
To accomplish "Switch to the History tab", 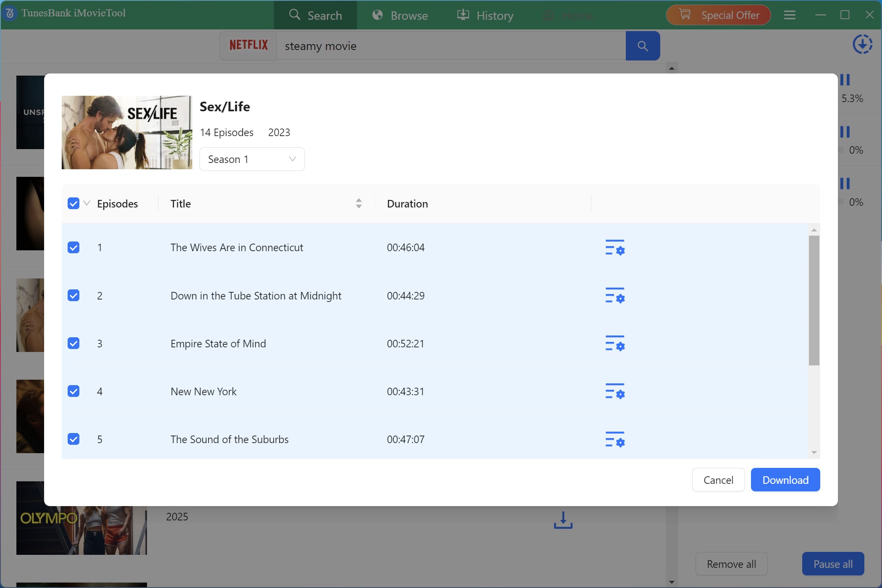I will pyautogui.click(x=485, y=15).
